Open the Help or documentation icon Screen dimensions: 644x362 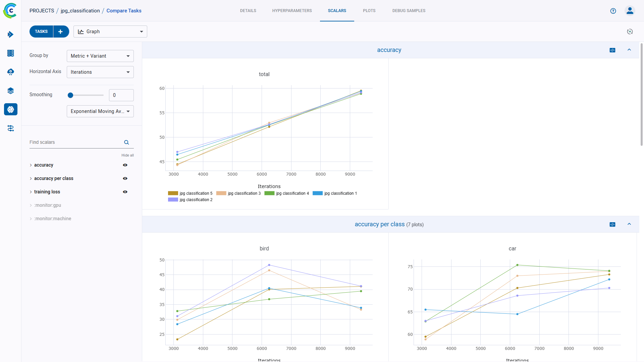(x=613, y=11)
